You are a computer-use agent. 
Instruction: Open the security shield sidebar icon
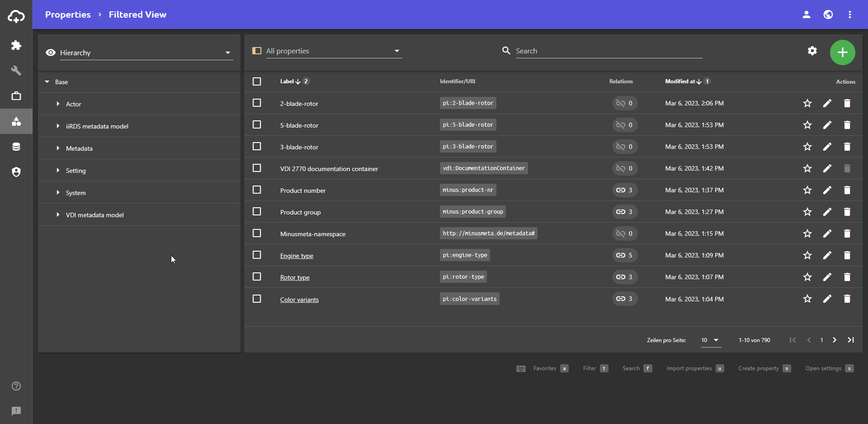click(16, 172)
